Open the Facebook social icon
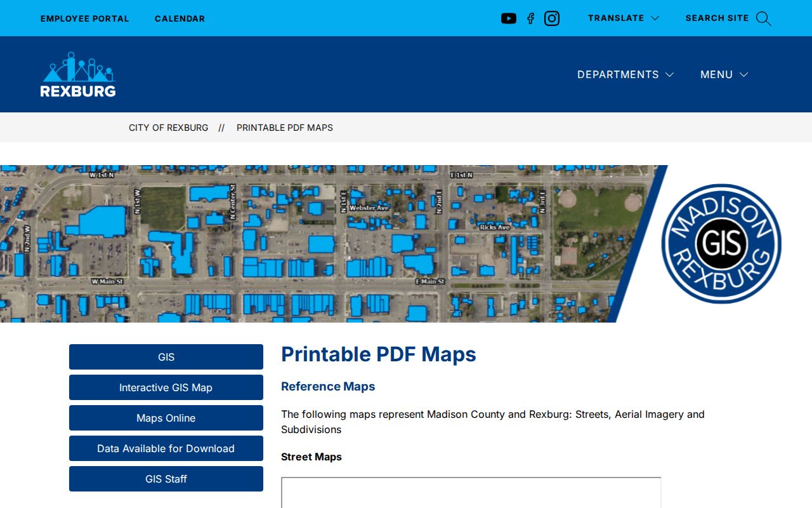Viewport: 812px width, 508px height. [530, 18]
